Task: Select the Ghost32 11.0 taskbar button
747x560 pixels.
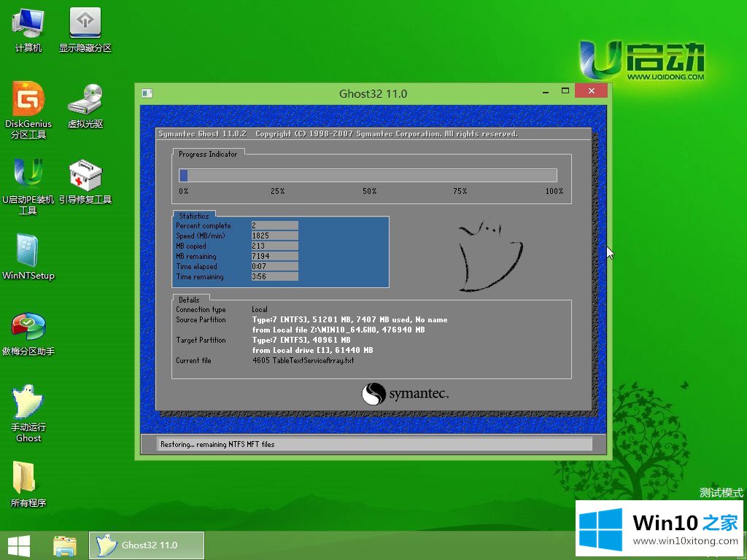Action: click(x=147, y=545)
